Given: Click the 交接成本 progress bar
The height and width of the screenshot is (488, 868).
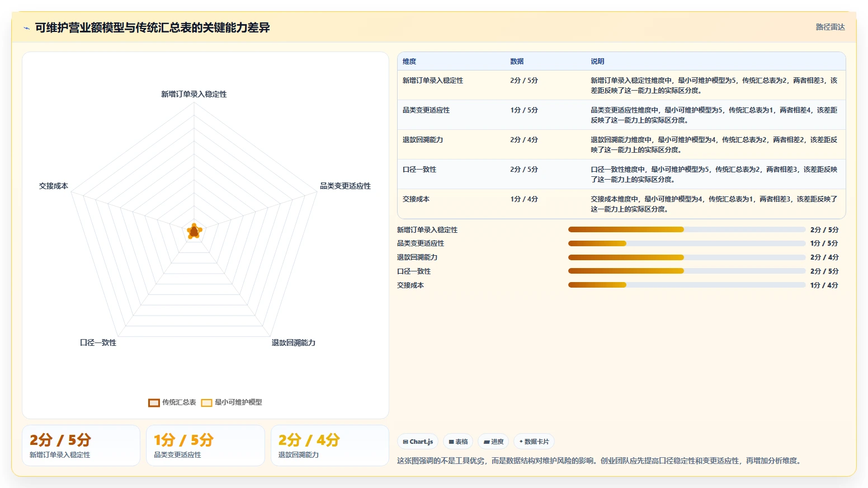Looking at the screenshot, I should tap(687, 285).
